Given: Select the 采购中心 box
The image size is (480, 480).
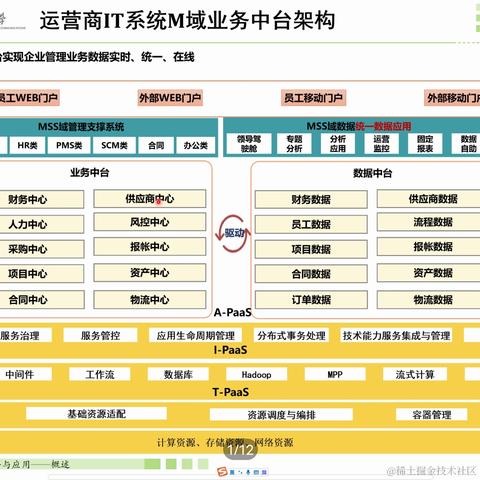Looking at the screenshot, I should click(41, 249).
